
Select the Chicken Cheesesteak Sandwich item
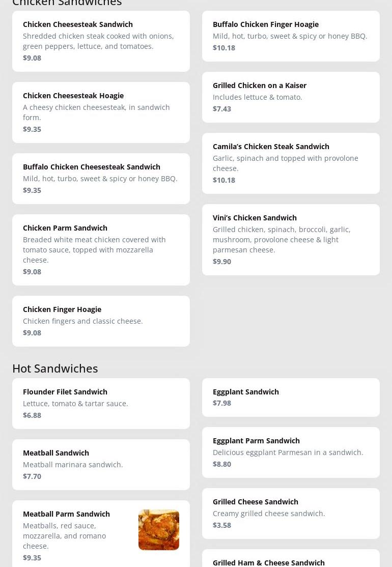pyautogui.click(x=101, y=41)
